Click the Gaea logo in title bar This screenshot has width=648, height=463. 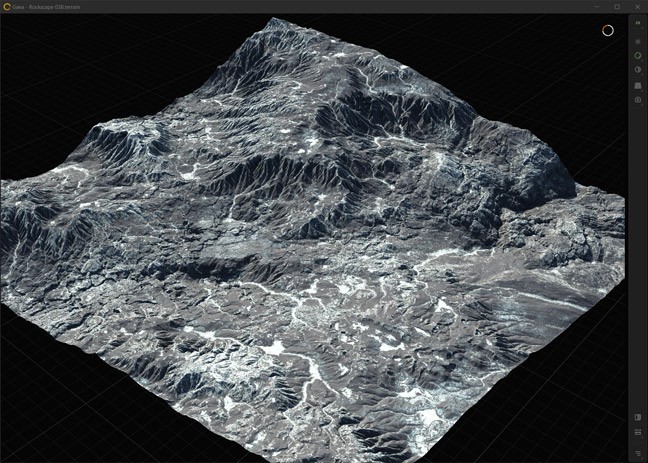7,6
